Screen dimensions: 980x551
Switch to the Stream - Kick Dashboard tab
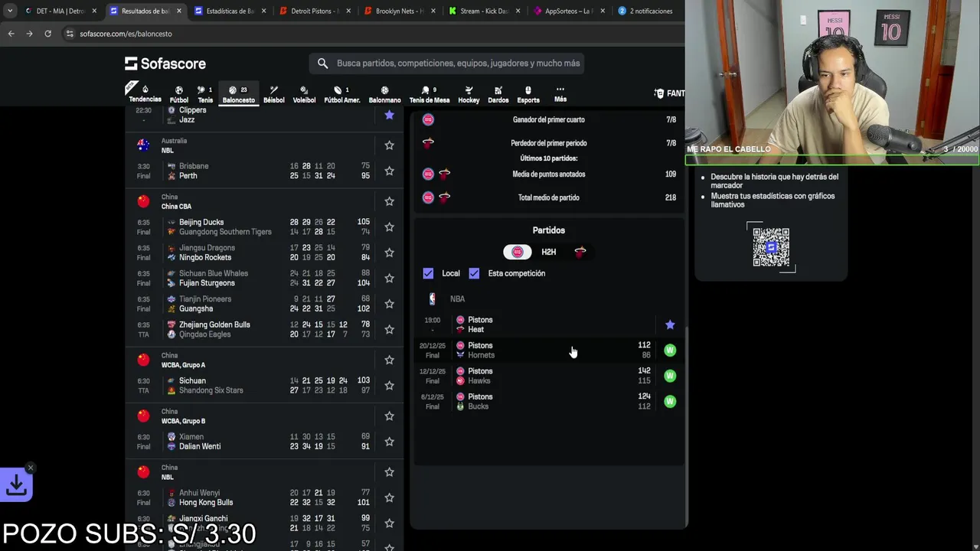[484, 11]
